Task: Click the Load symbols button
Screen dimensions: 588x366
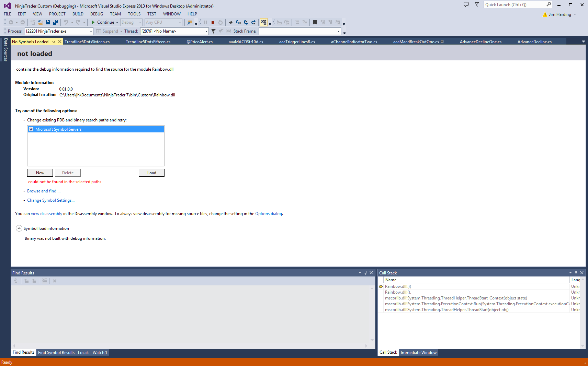Action: point(151,173)
